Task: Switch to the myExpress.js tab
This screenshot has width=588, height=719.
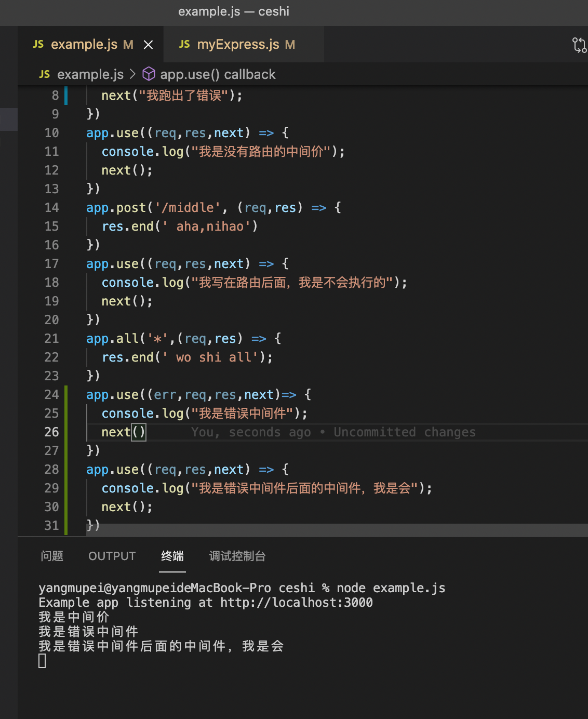Action: (x=244, y=45)
